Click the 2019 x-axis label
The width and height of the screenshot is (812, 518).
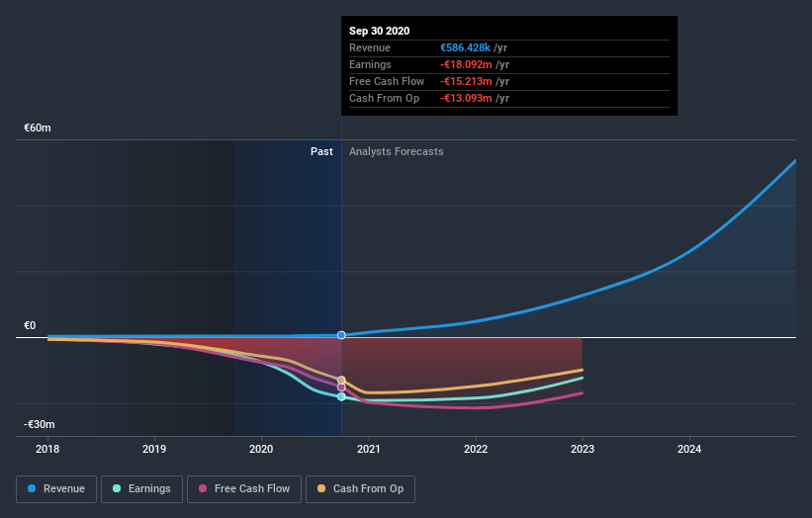click(154, 449)
